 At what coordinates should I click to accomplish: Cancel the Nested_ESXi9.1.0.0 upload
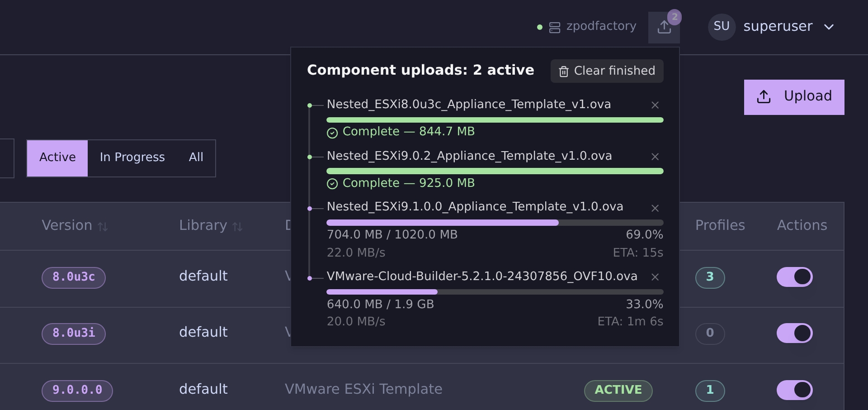(655, 208)
